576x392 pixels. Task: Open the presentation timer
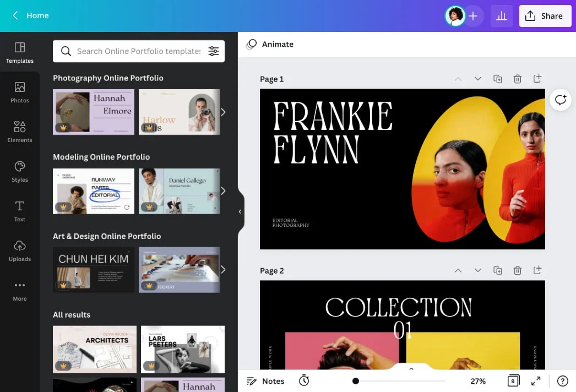click(303, 380)
